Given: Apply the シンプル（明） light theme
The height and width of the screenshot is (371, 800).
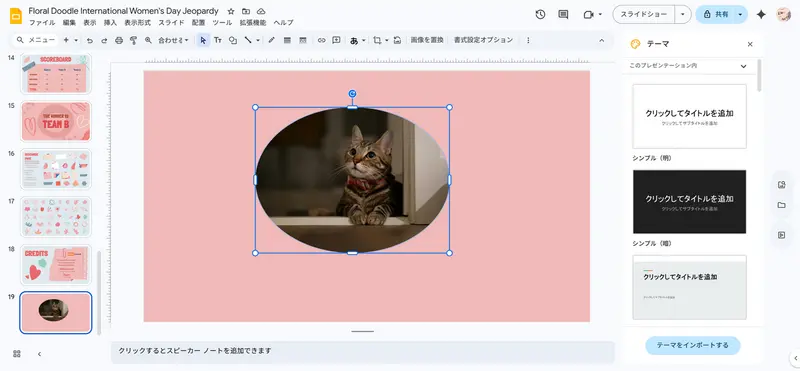Looking at the screenshot, I should [x=689, y=116].
